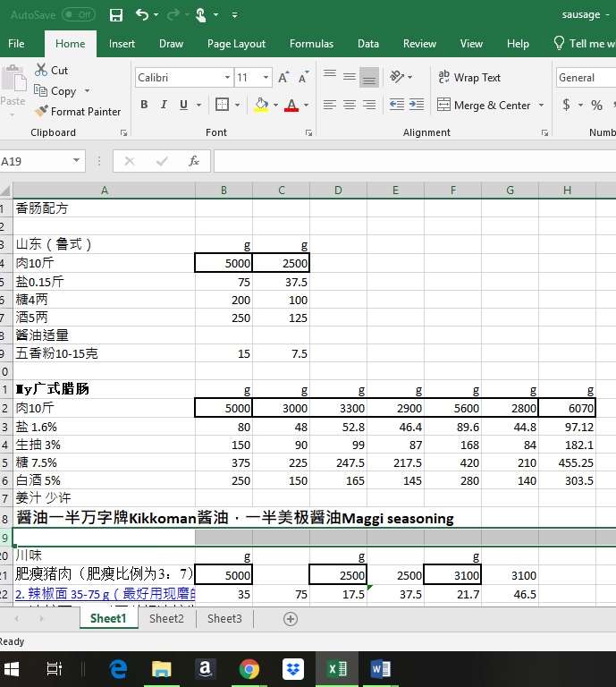
Task: Switch to Sheet2 tab
Action: point(166,618)
